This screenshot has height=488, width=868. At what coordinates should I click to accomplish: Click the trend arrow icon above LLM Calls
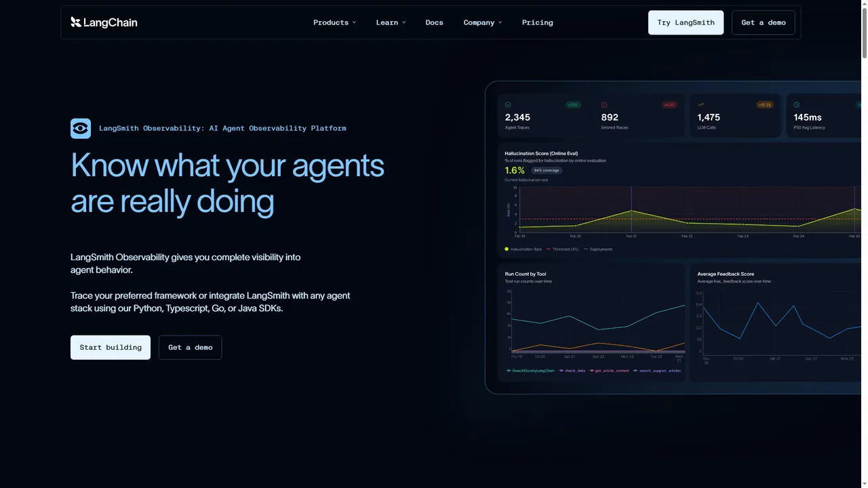tap(701, 105)
